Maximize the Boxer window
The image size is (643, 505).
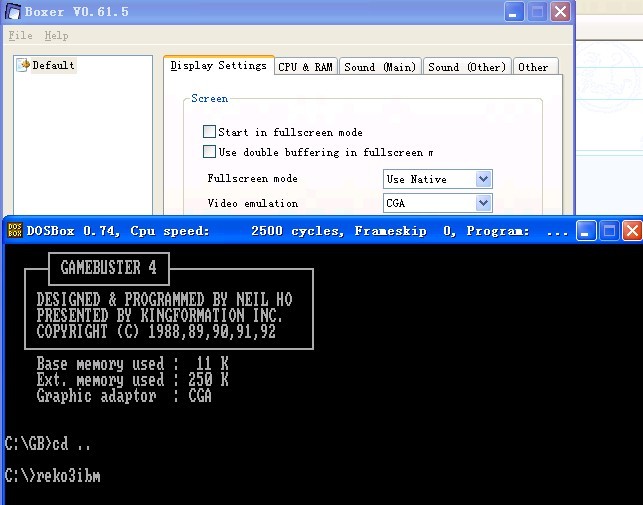pos(537,12)
